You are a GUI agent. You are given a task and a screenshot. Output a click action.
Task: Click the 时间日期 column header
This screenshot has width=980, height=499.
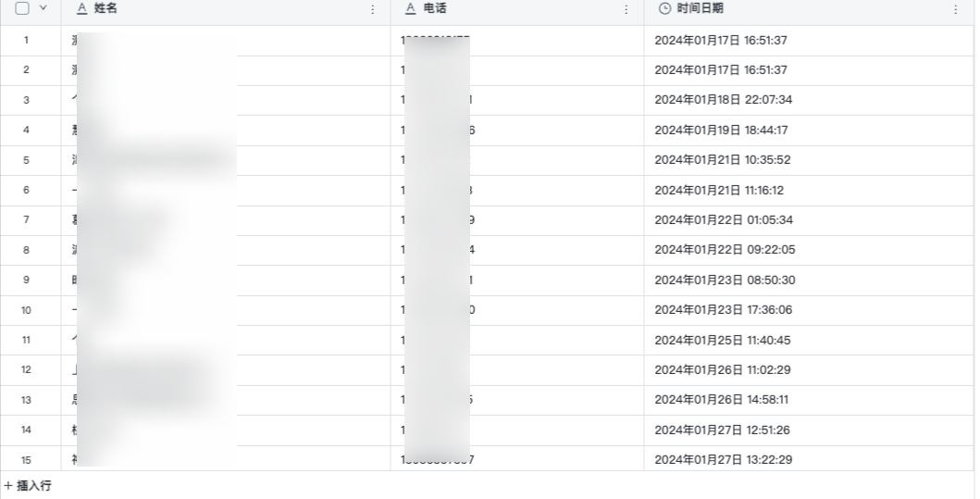(809, 9)
